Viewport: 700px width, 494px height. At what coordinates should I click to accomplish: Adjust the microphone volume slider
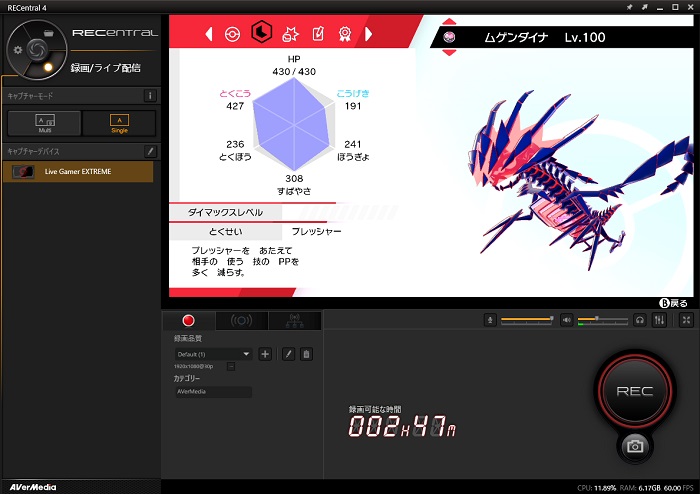527,320
